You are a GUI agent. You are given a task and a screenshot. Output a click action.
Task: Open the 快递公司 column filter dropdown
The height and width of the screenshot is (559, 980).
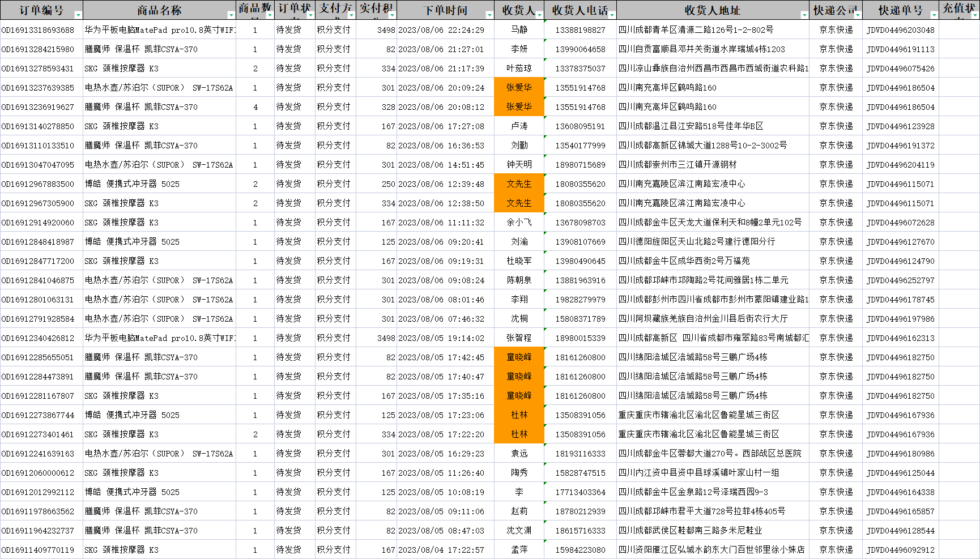click(x=858, y=15)
